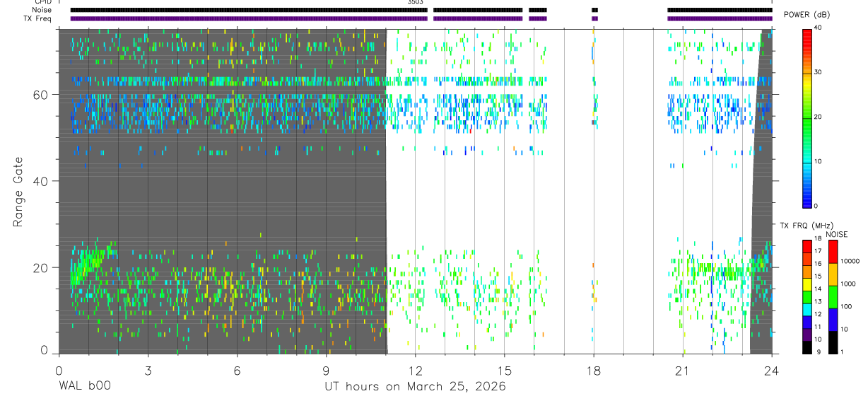This screenshot has width=868, height=401.
Task: Click the isolated TX Freq marker at 18 UT
Action: pyautogui.click(x=594, y=18)
